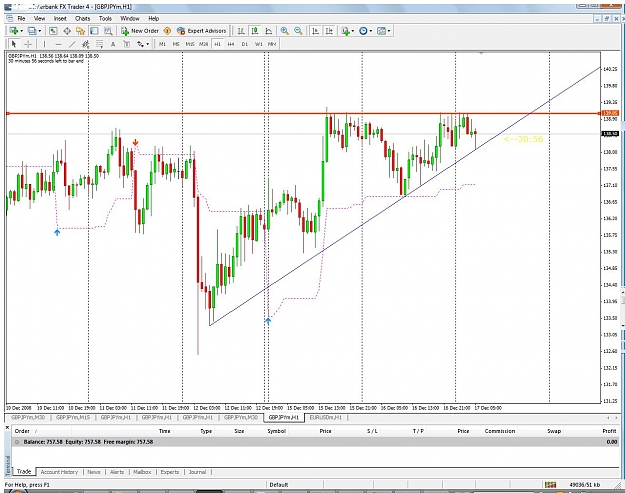Viewport: 625px width, 493px height.
Task: Switch to Candlesticks chart display
Action: tap(255, 31)
